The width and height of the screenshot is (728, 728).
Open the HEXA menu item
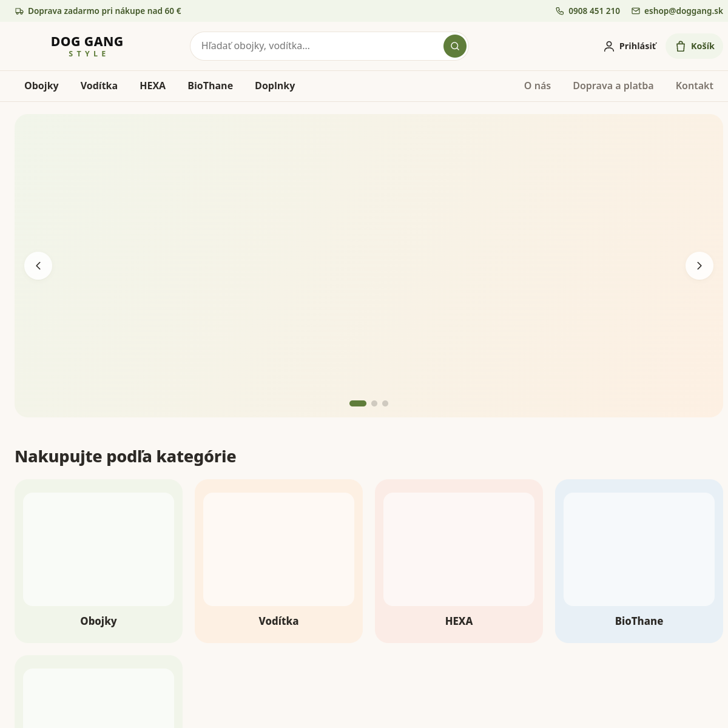point(152,86)
